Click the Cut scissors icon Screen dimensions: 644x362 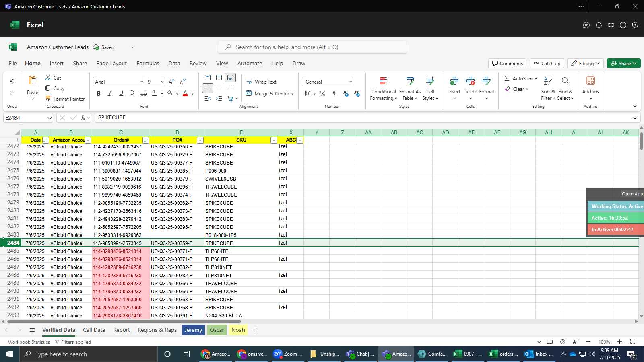coord(48,78)
